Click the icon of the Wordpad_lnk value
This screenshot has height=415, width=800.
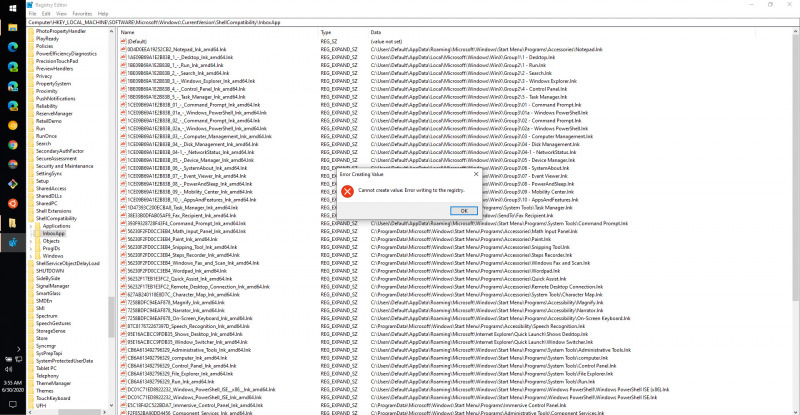pos(123,271)
